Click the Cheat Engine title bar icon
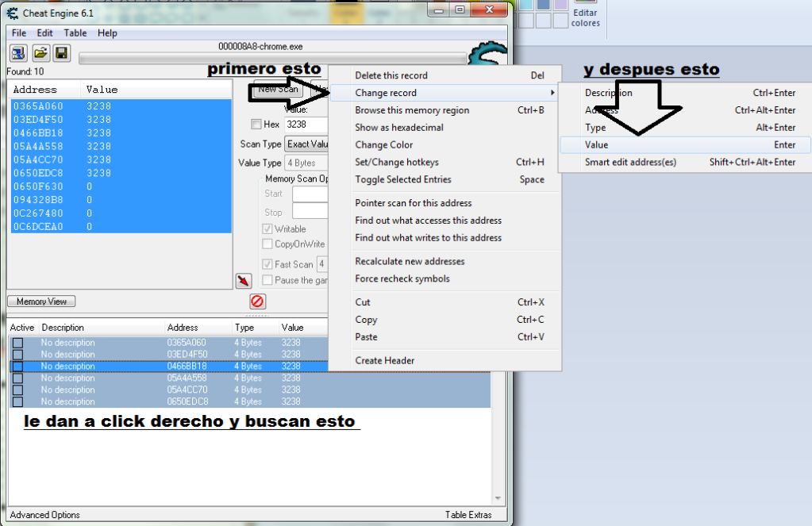Image resolution: width=812 pixels, height=526 pixels. click(x=13, y=13)
